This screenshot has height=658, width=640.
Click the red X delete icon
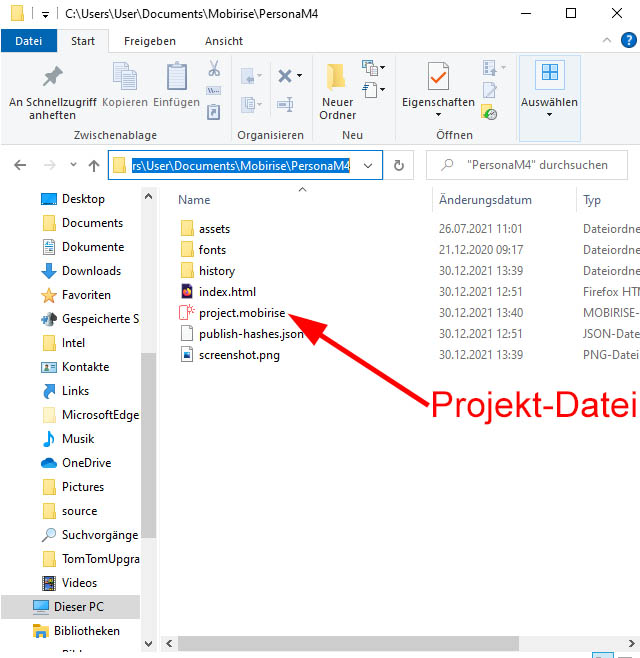coord(286,76)
